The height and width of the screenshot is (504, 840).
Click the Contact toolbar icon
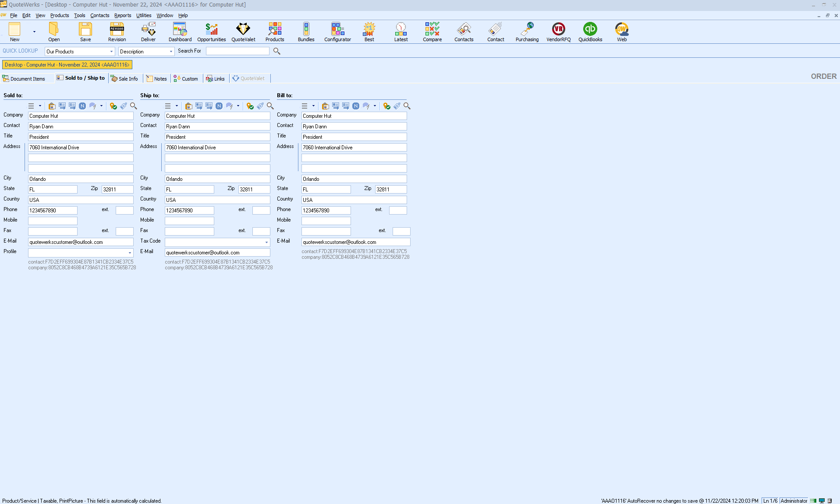click(496, 32)
